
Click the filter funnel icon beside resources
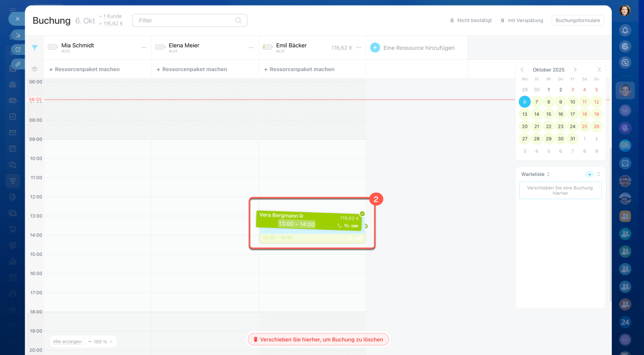[34, 48]
